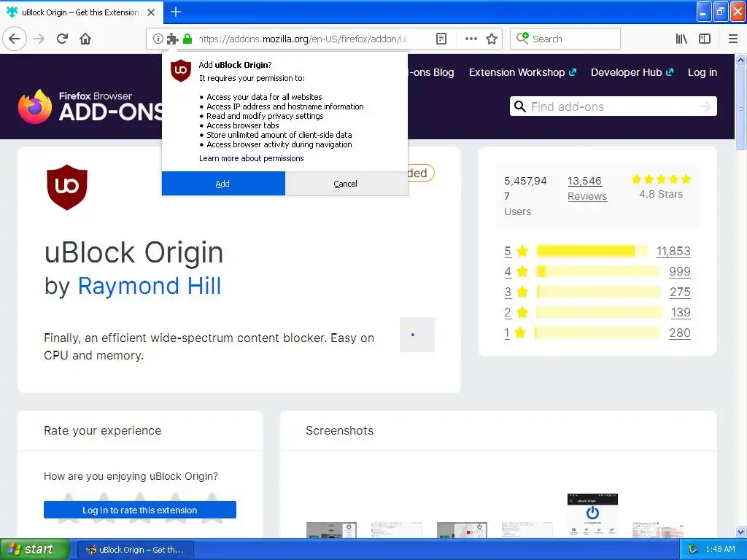The height and width of the screenshot is (560, 747).
Task: Click the address bar URL field
Action: point(303,39)
